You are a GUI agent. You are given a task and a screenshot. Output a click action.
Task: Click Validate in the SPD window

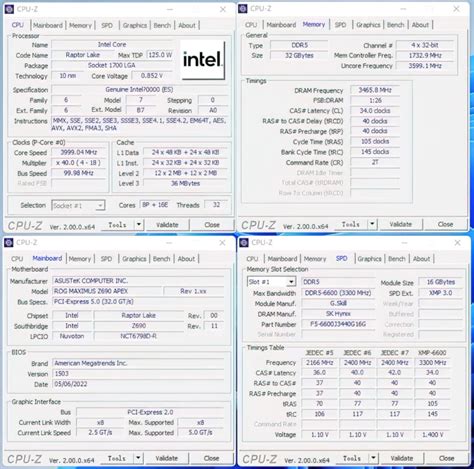[x=402, y=458]
